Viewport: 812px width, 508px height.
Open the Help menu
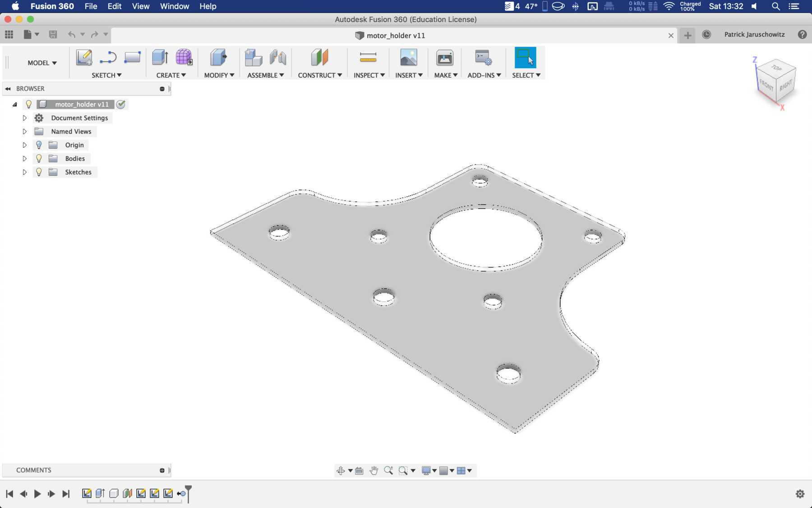(208, 6)
